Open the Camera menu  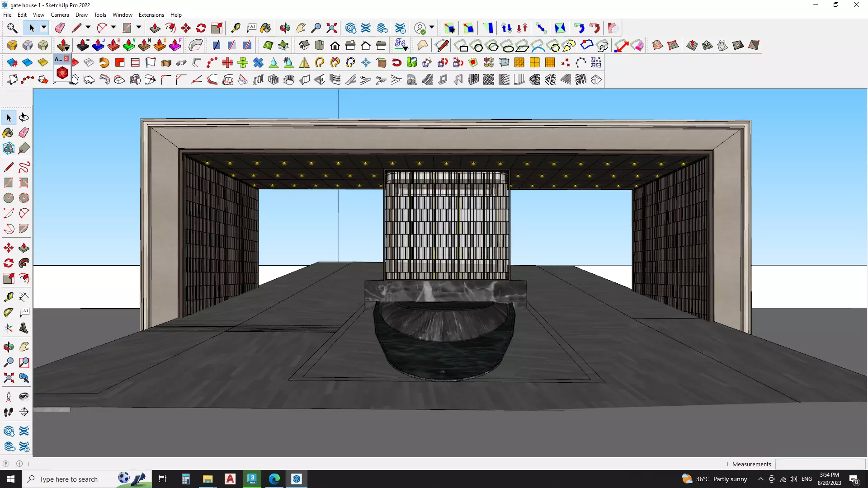point(60,15)
